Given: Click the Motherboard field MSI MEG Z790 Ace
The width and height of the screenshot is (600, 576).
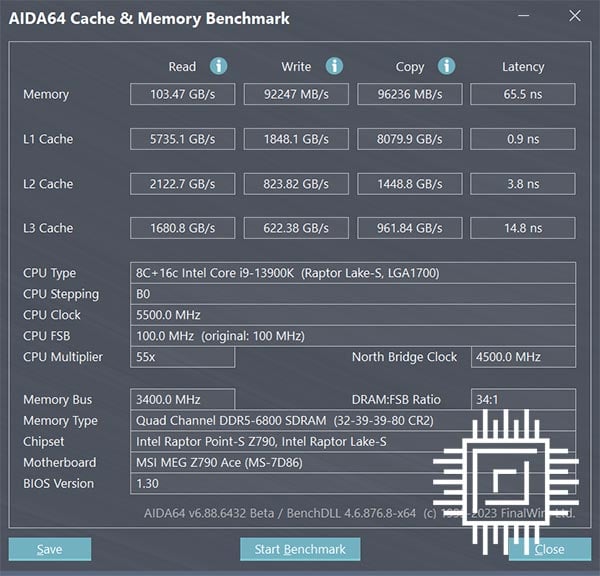Looking at the screenshot, I should pos(353,463).
